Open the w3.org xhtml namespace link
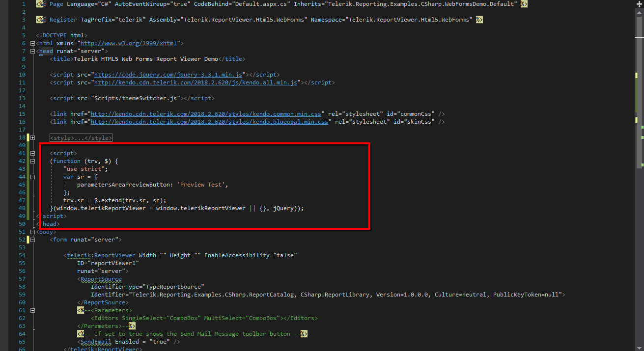Viewport: 644px width, 351px height. 128,43
